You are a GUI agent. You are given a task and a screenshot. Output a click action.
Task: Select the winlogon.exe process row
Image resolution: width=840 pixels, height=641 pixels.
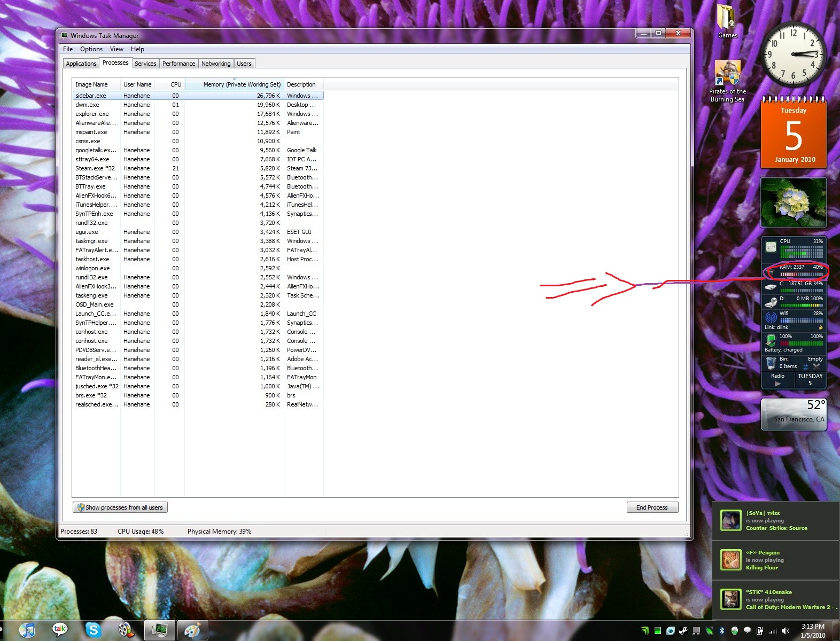(x=198, y=268)
